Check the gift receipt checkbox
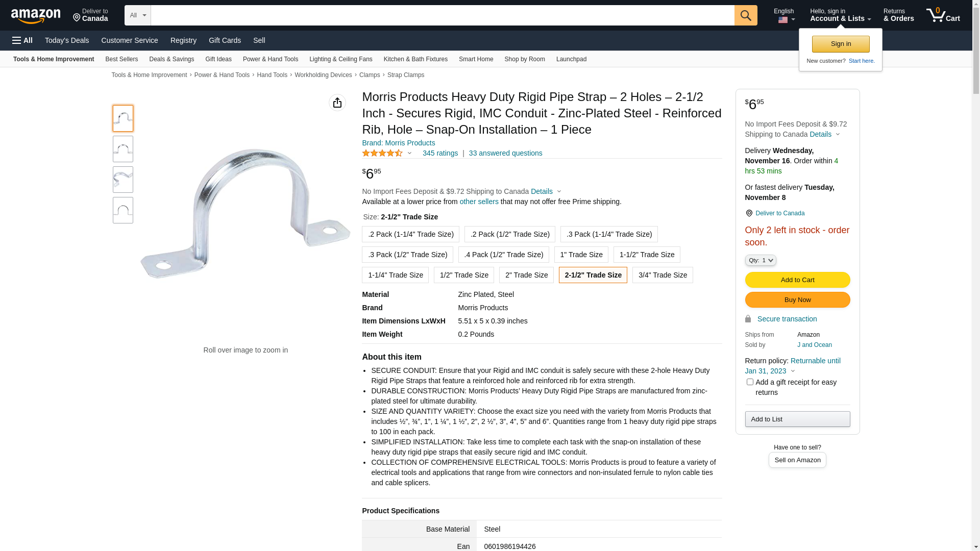This screenshot has width=980, height=551. coord(750,382)
